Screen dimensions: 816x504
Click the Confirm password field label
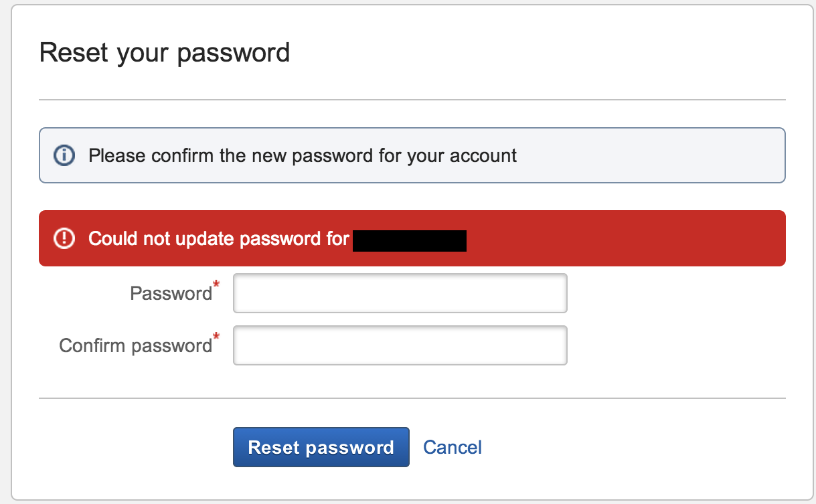point(135,346)
